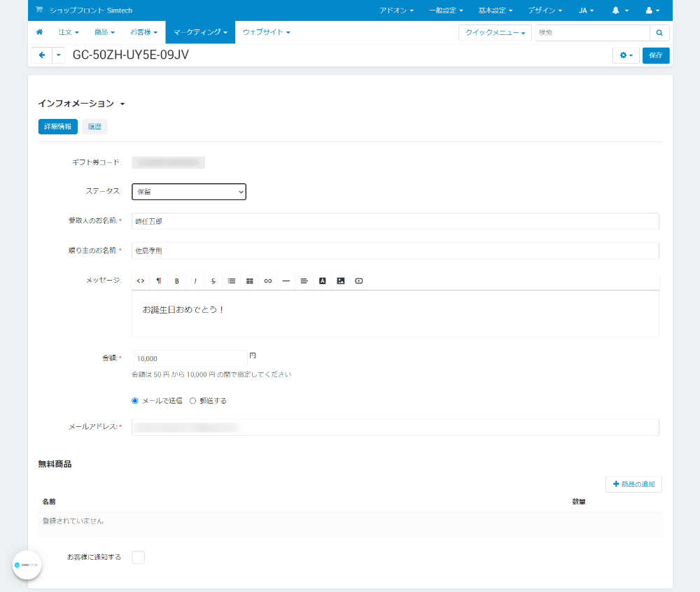Open the デザイン dropdown menu
This screenshot has width=700, height=592.
(x=545, y=10)
